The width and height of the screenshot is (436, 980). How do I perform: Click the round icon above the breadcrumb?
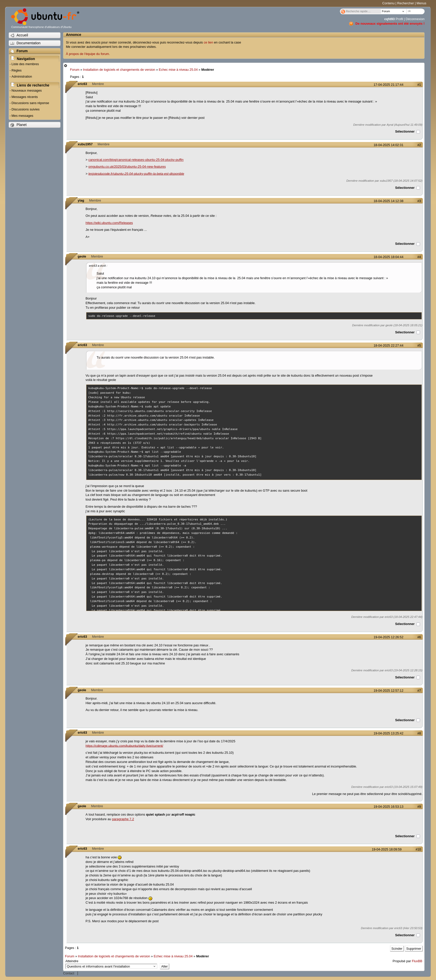point(65,65)
